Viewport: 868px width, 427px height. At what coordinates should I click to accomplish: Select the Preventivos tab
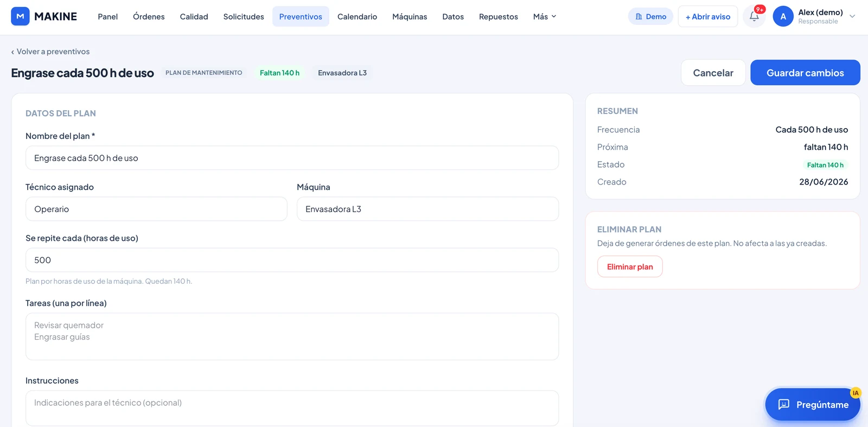click(301, 16)
